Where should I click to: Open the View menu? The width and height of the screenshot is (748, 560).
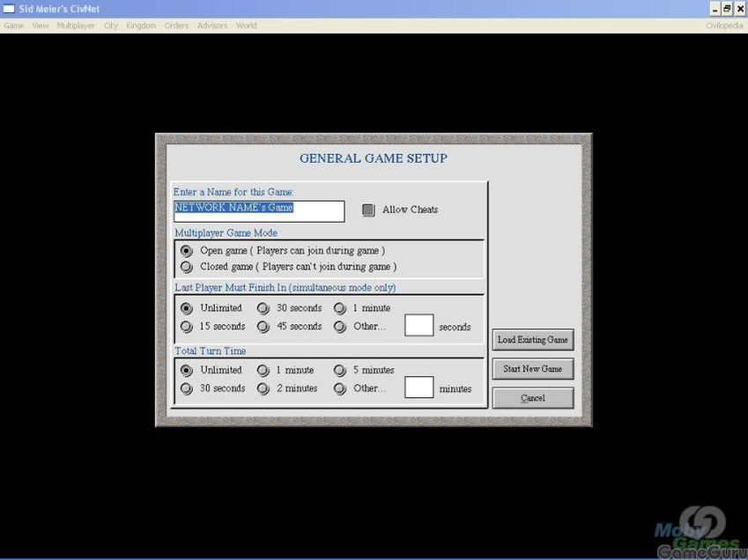click(41, 26)
